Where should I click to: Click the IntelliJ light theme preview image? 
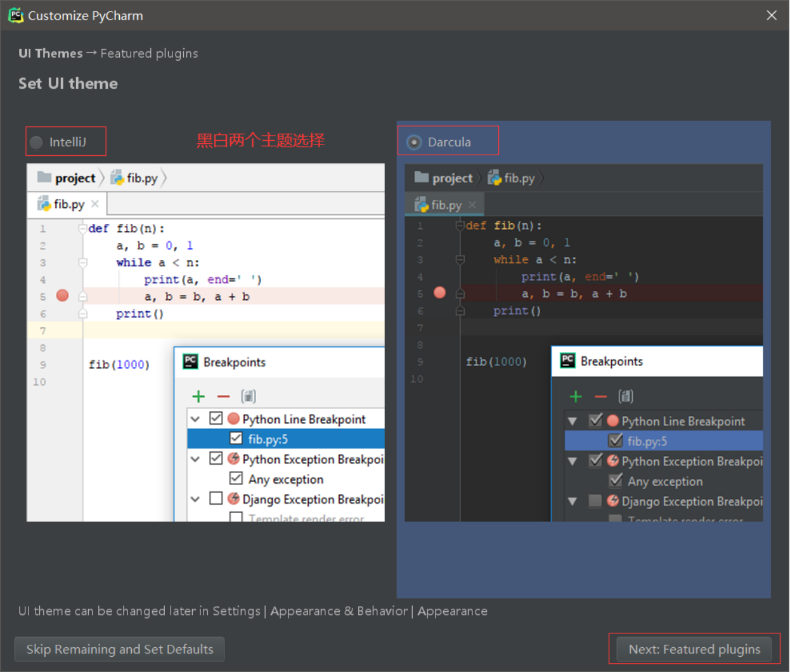(205, 342)
